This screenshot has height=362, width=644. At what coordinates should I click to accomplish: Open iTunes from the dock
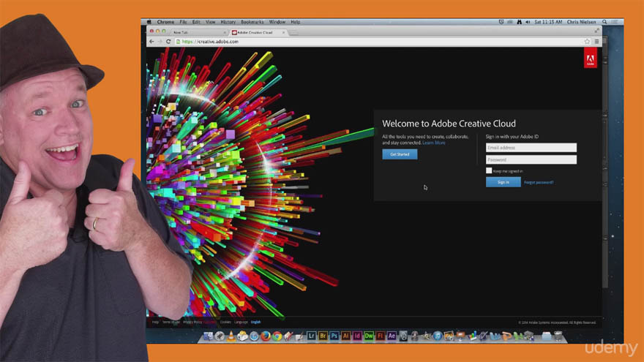pyautogui.click(x=438, y=336)
